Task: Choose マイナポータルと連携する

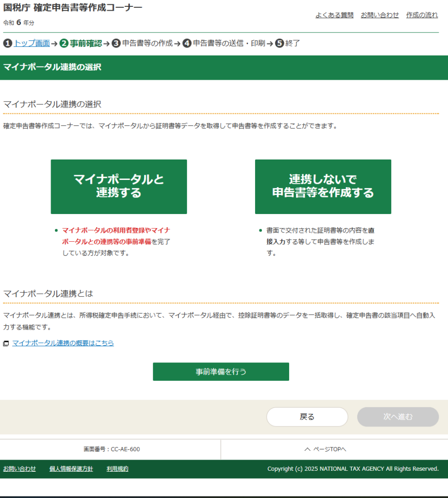Action: 119,186
